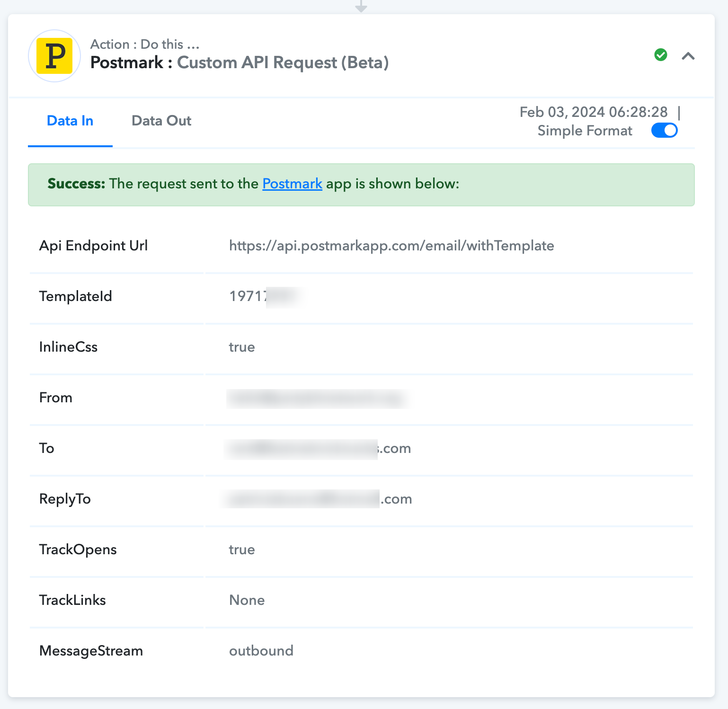Click the green success checkmark icon
The height and width of the screenshot is (709, 728).
click(661, 55)
